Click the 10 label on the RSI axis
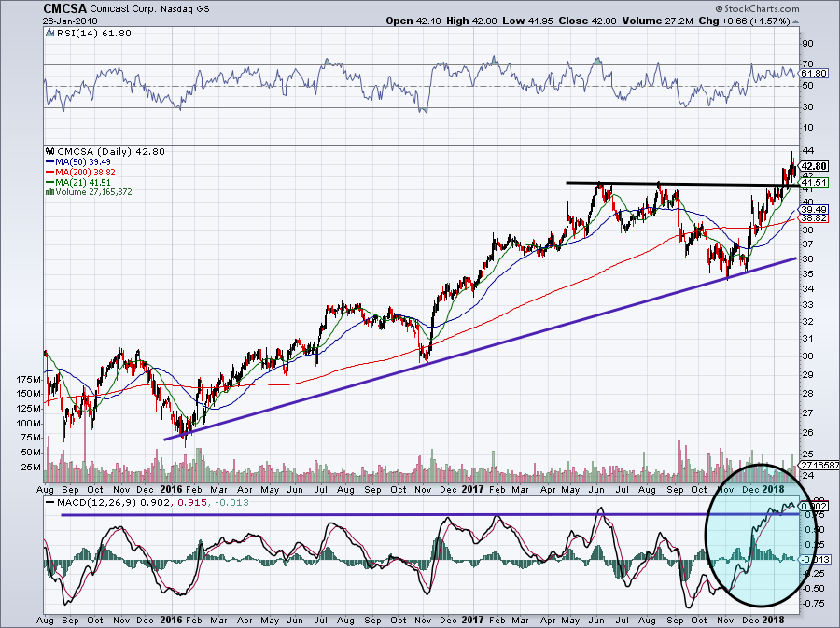The height and width of the screenshot is (628, 840). point(807,128)
